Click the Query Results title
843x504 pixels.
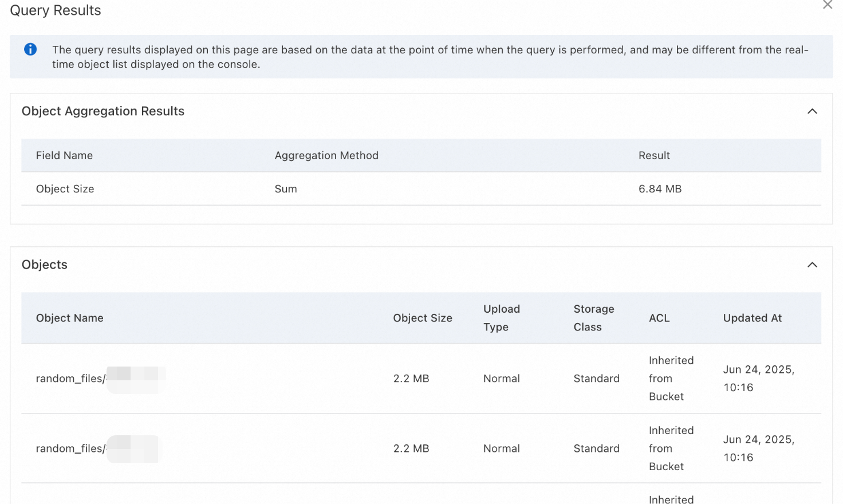56,10
